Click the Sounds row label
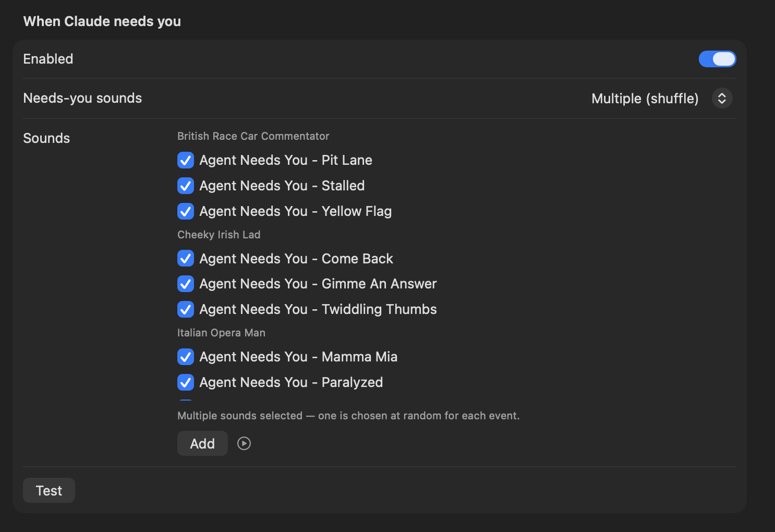This screenshot has width=775, height=532. coord(46,138)
